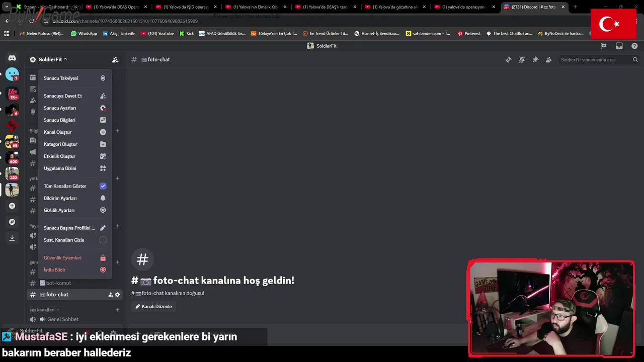This screenshot has height=362, width=644.
Task: Choose Etkinlik Oluştur in the menu
Action: 75,156
